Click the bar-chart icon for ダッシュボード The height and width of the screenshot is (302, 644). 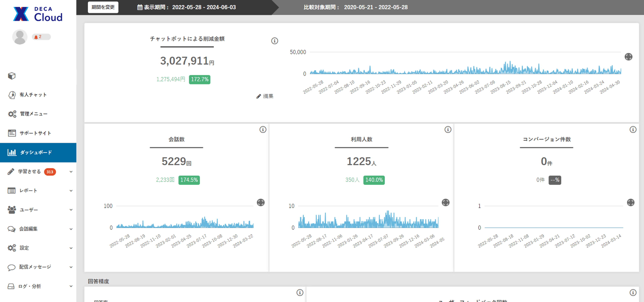click(x=12, y=152)
